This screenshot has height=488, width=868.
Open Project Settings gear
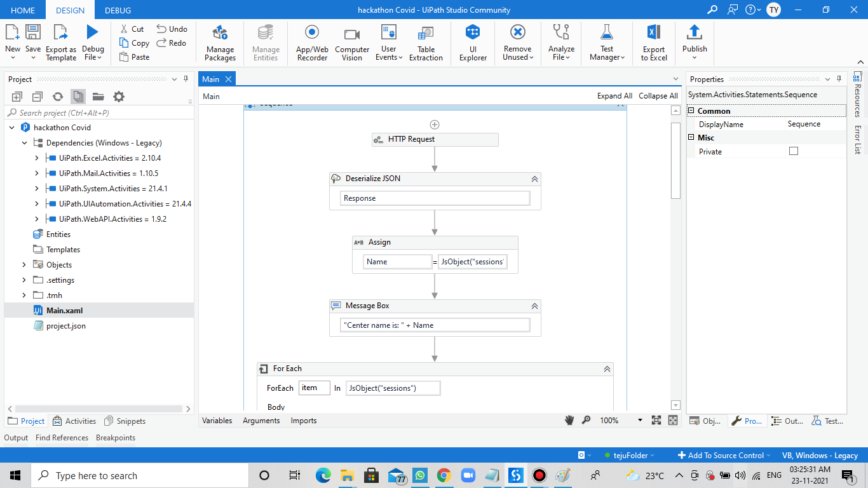pos(119,97)
